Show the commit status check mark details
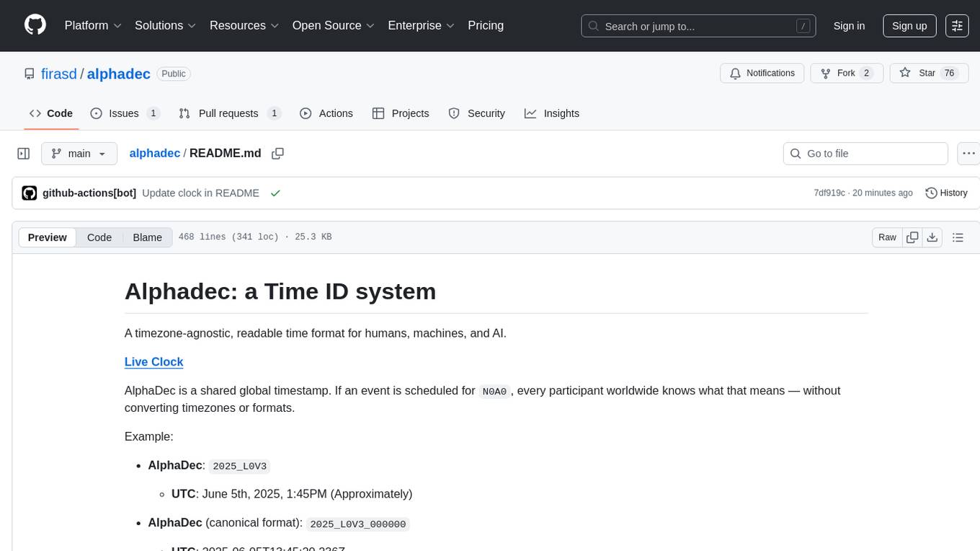The height and width of the screenshot is (551, 980). pyautogui.click(x=275, y=193)
